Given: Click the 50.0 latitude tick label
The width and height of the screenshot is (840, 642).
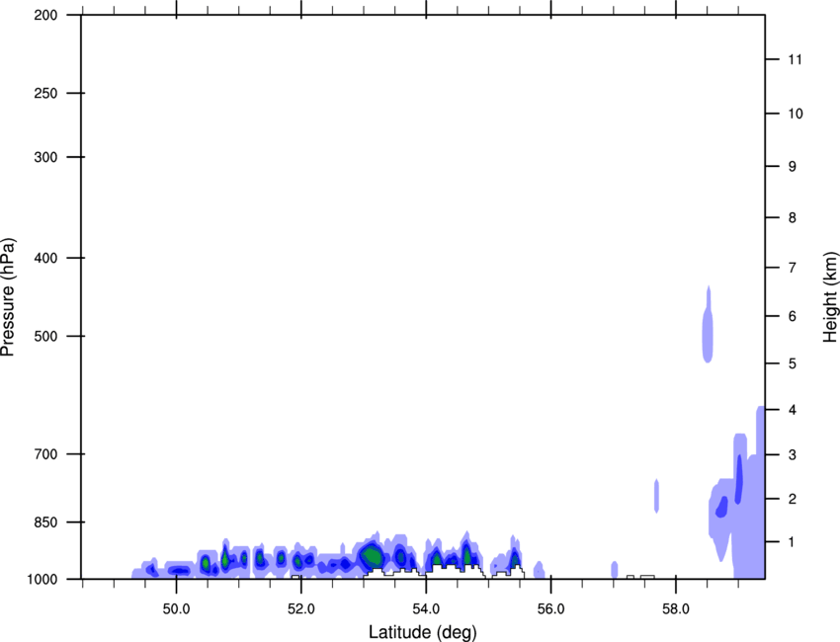Looking at the screenshot, I should point(176,609).
